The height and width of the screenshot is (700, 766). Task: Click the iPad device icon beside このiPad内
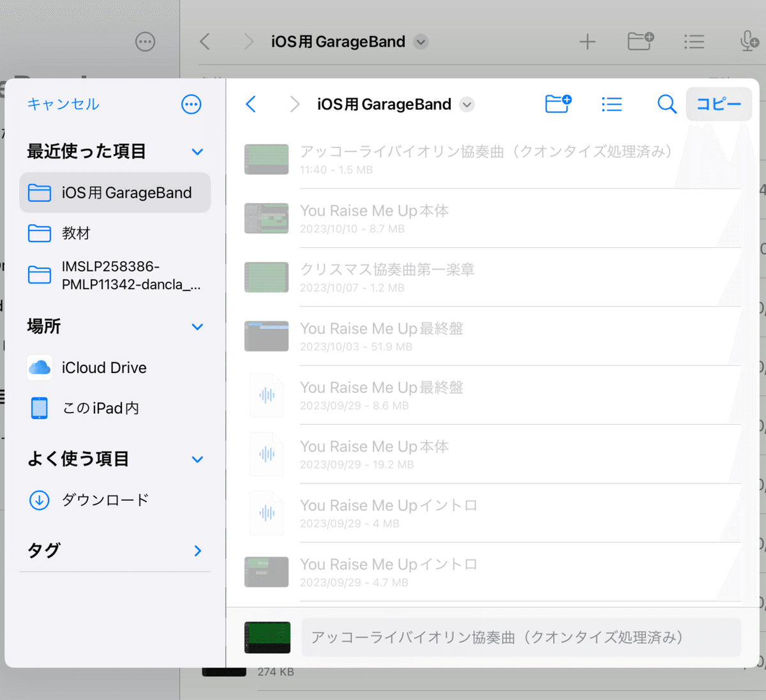[x=40, y=408]
